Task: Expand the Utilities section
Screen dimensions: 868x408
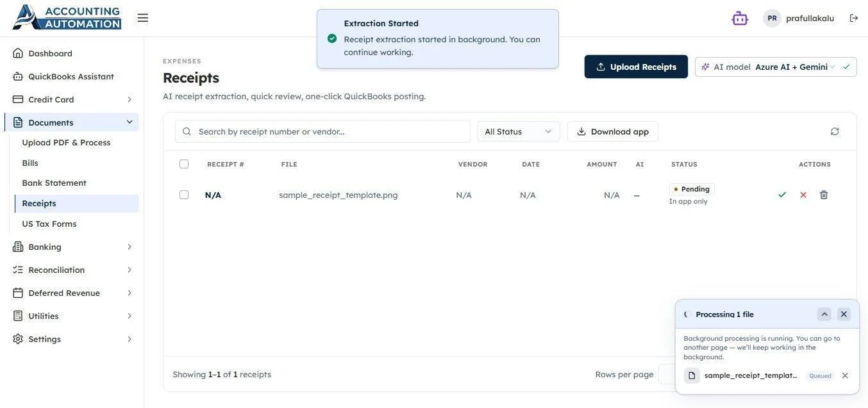Action: [72, 316]
